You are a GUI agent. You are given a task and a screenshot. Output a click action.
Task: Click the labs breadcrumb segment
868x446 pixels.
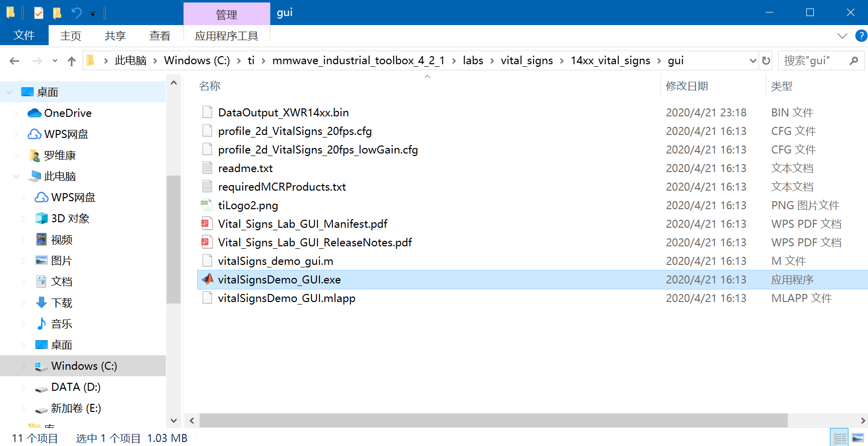tap(473, 61)
